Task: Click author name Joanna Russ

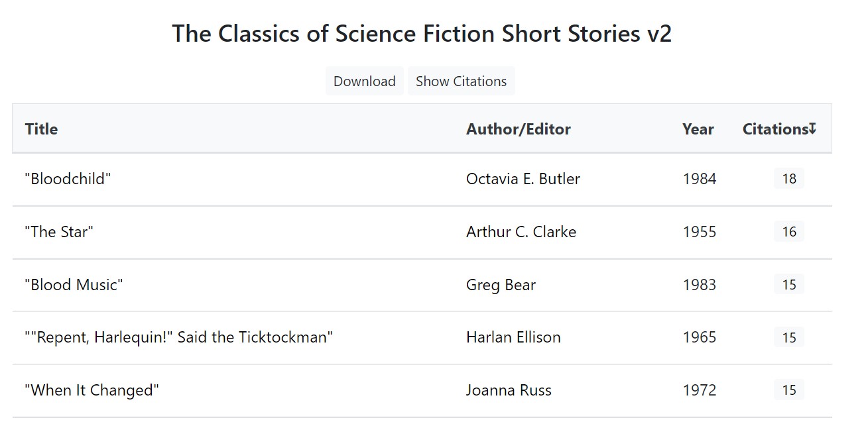Action: [509, 390]
